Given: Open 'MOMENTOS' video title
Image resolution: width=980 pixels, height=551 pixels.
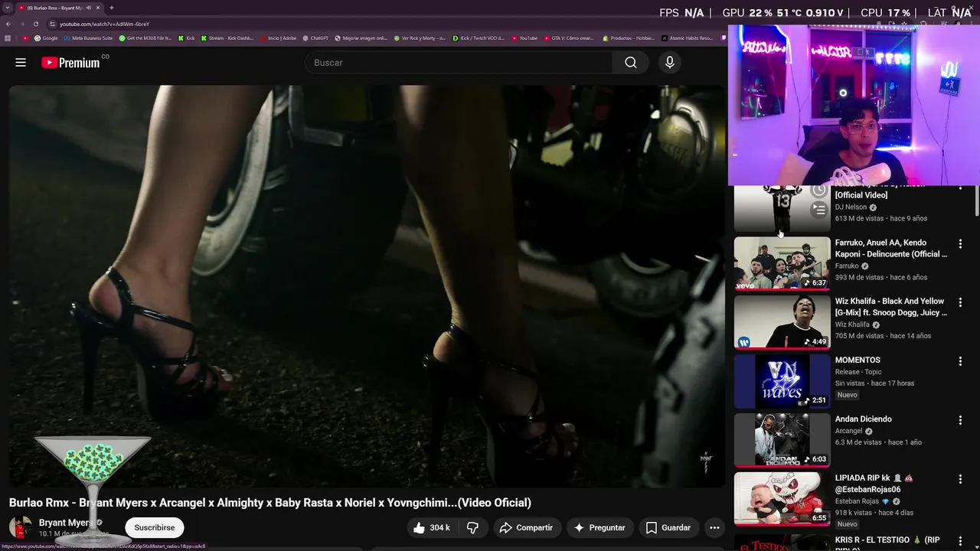Looking at the screenshot, I should [857, 360].
